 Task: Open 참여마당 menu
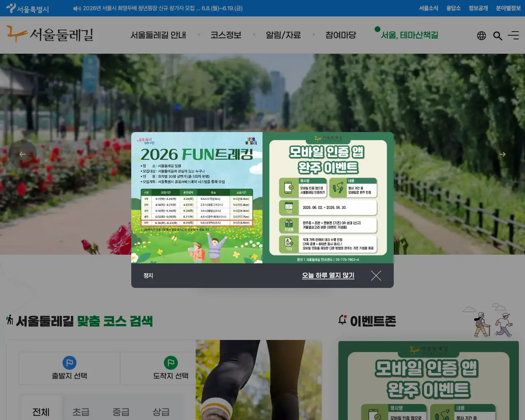(341, 35)
